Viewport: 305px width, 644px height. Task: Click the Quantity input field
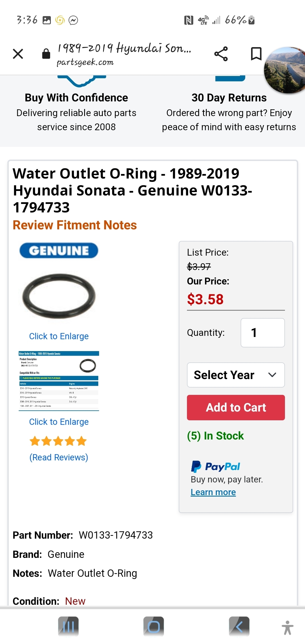tap(262, 332)
